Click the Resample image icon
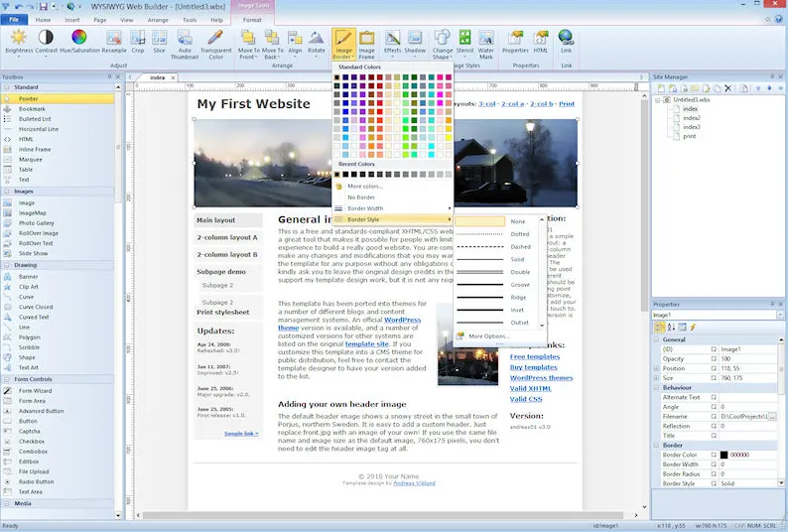This screenshot has width=788, height=532. pyautogui.click(x=114, y=37)
